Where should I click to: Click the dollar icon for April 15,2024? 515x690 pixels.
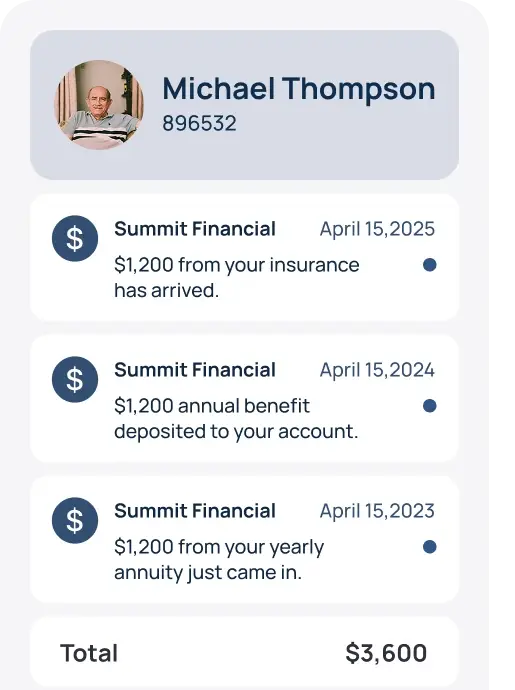pos(75,379)
